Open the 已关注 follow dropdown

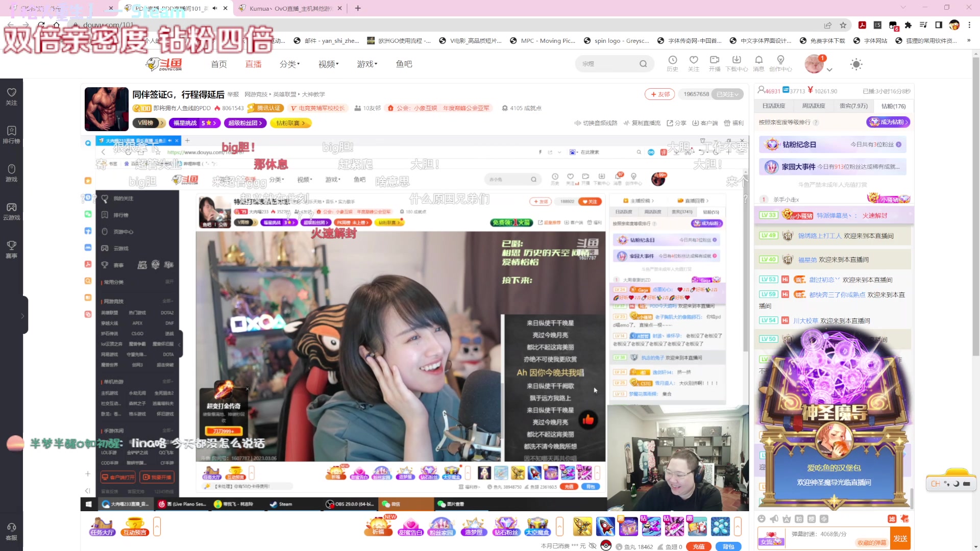click(x=727, y=94)
